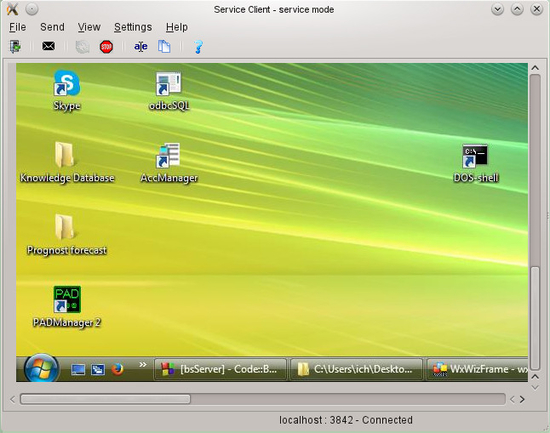This screenshot has width=550, height=433.
Task: Select the odbcSQL desktop shortcut
Action: pyautogui.click(x=169, y=91)
